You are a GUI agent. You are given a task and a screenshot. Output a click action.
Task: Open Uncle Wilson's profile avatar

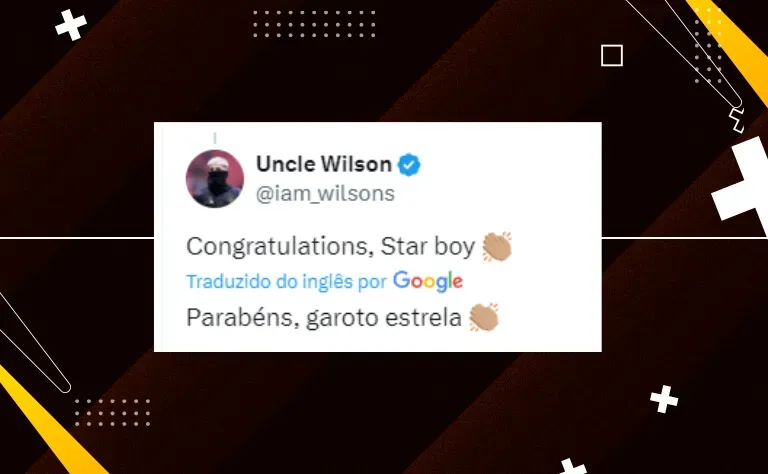click(215, 179)
